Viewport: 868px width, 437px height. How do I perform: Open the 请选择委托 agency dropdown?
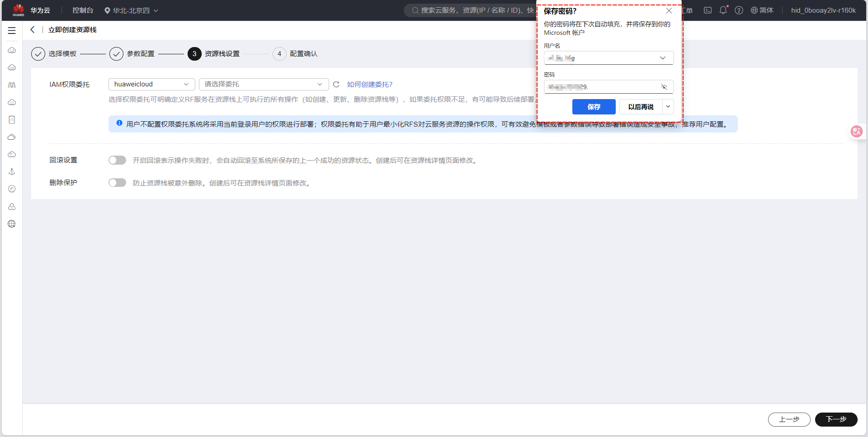pyautogui.click(x=264, y=84)
